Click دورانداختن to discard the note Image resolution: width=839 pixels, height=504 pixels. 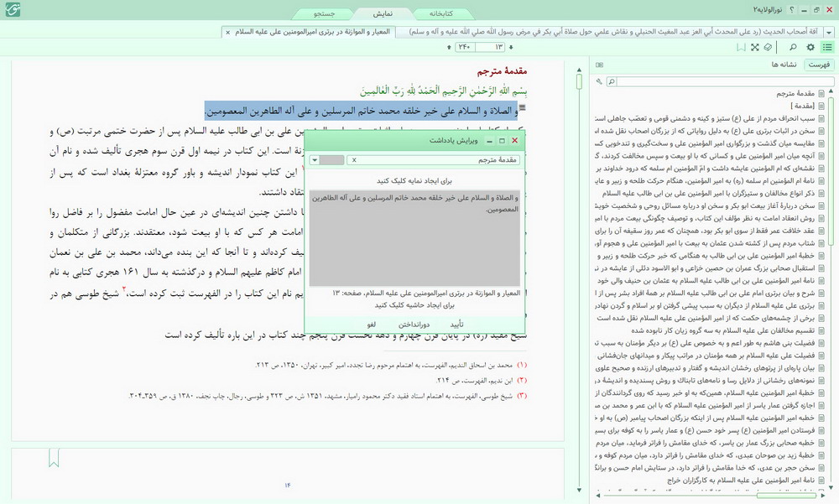tap(414, 325)
